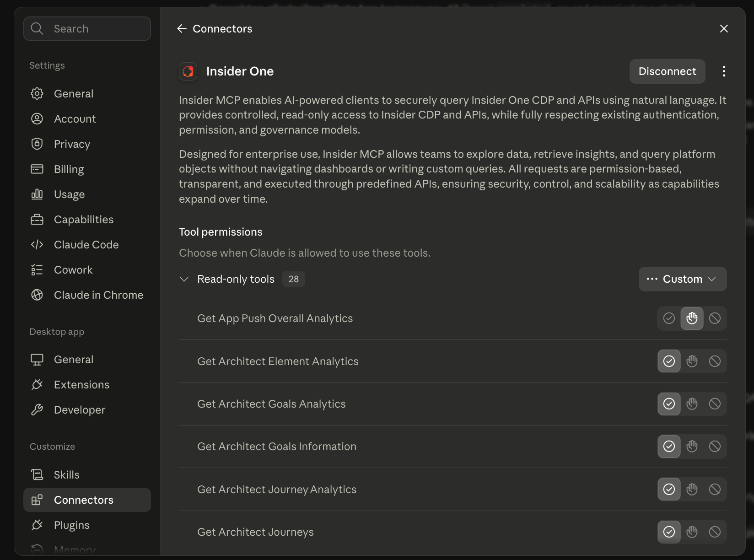The height and width of the screenshot is (560, 754).
Task: Click the Developer wrench icon
Action: [x=37, y=409]
